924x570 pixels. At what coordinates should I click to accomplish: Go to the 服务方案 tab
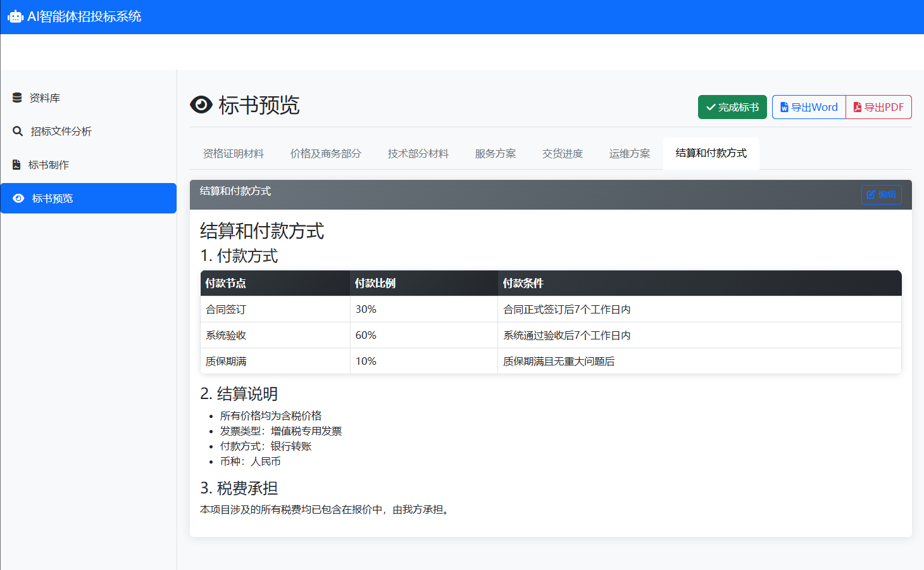coord(495,153)
